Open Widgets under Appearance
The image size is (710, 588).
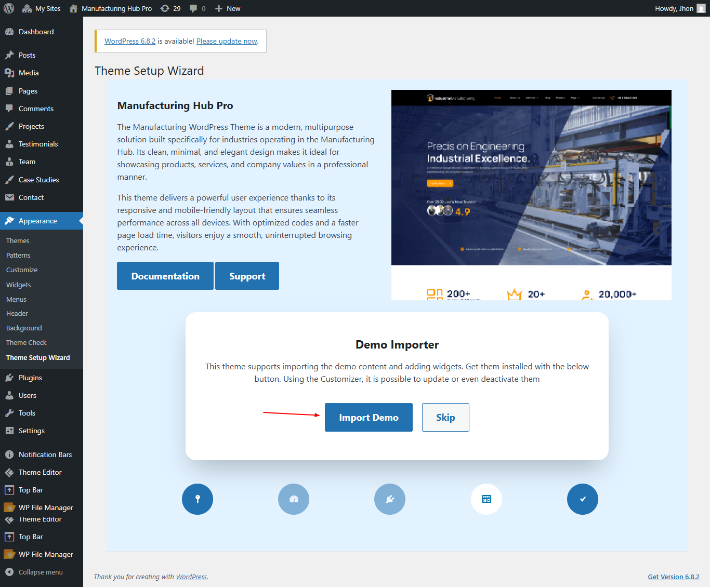pyautogui.click(x=19, y=285)
